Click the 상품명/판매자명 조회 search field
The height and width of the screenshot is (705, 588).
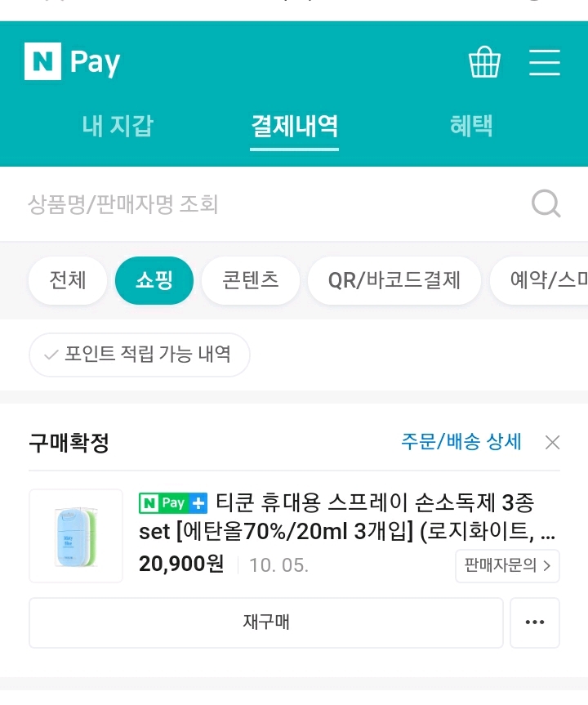tap(269, 203)
